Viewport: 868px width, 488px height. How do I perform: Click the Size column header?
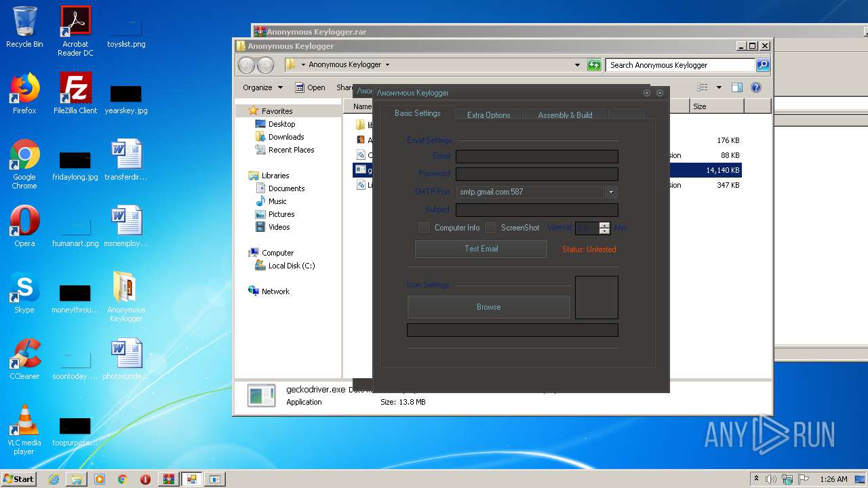pyautogui.click(x=717, y=106)
